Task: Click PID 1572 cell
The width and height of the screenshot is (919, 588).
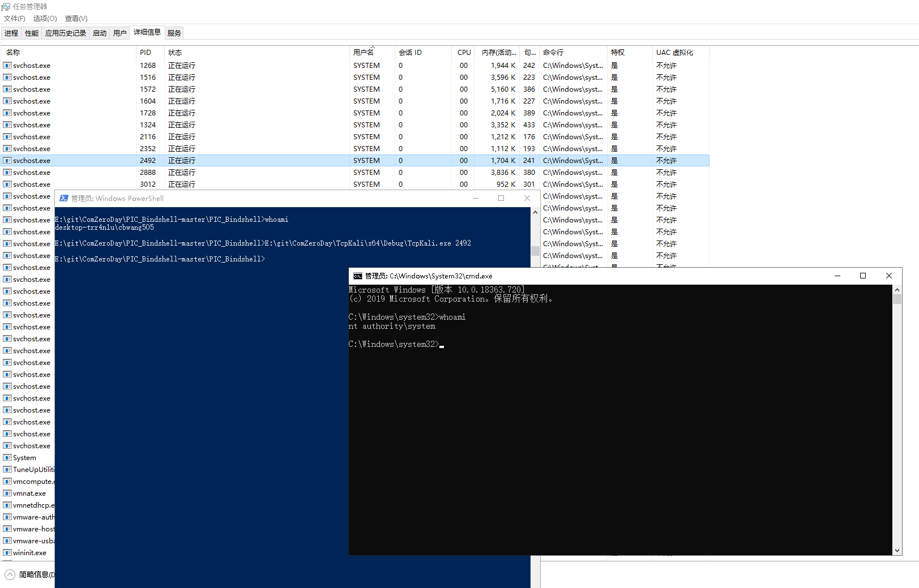Action: pyautogui.click(x=148, y=89)
